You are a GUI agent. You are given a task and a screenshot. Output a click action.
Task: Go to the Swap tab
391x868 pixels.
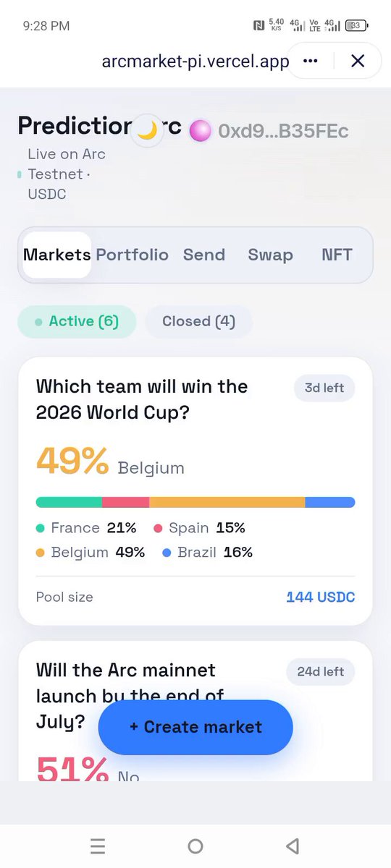click(x=271, y=255)
